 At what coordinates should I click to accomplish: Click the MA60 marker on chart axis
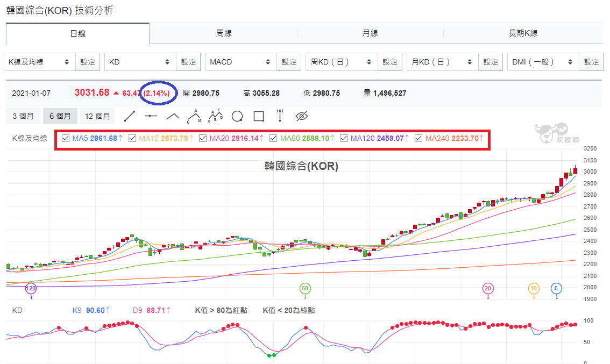tap(305, 289)
